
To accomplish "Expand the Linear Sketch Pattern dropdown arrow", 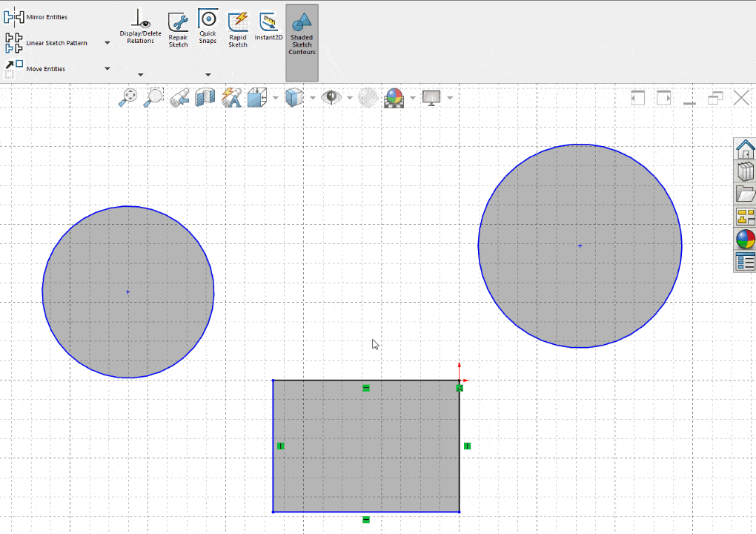I will tap(107, 43).
